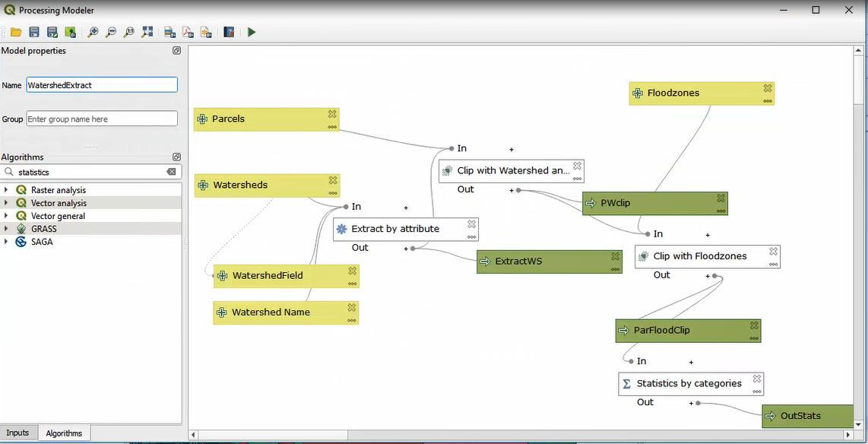Image resolution: width=868 pixels, height=444 pixels.
Task: Export model as PDF
Action: point(188,32)
